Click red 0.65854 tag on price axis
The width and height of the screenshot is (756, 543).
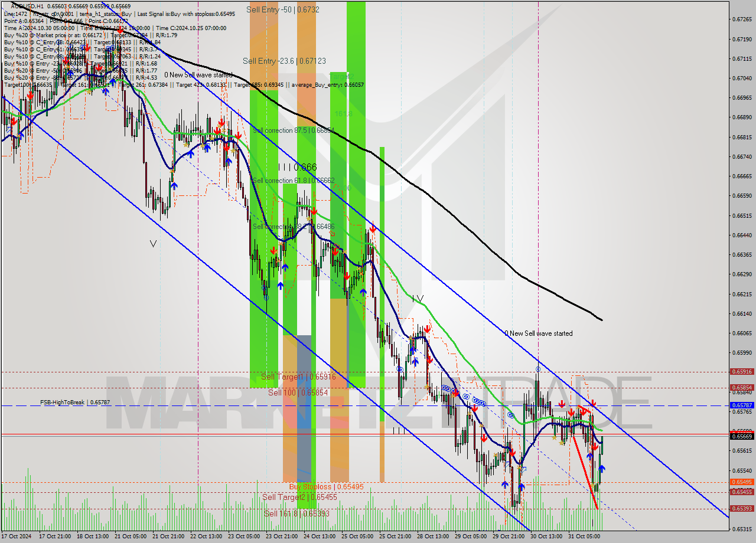click(x=742, y=388)
